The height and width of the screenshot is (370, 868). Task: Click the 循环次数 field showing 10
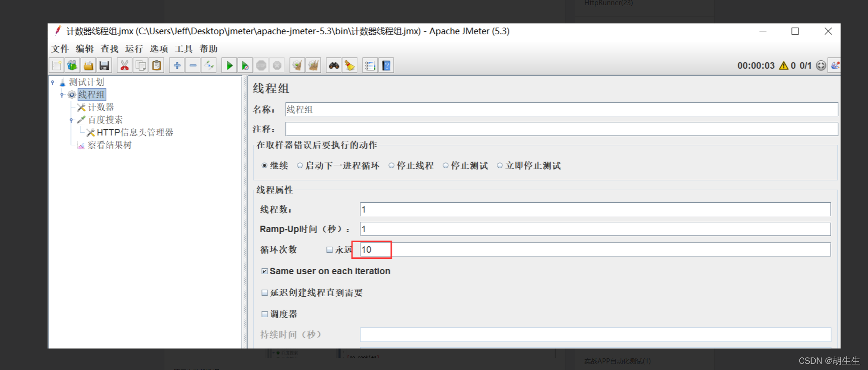595,249
